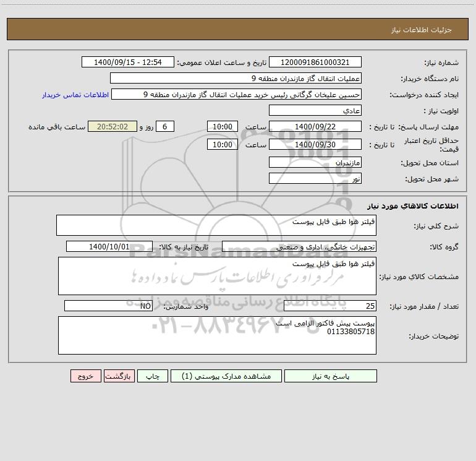
Task: Click the 'پاسخ به نیاز' button
Action: point(331,376)
